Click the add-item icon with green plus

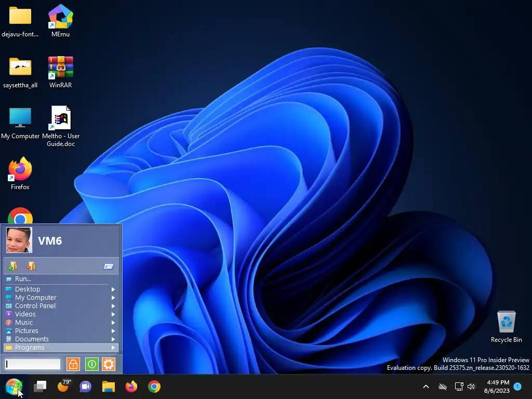(x=12, y=266)
